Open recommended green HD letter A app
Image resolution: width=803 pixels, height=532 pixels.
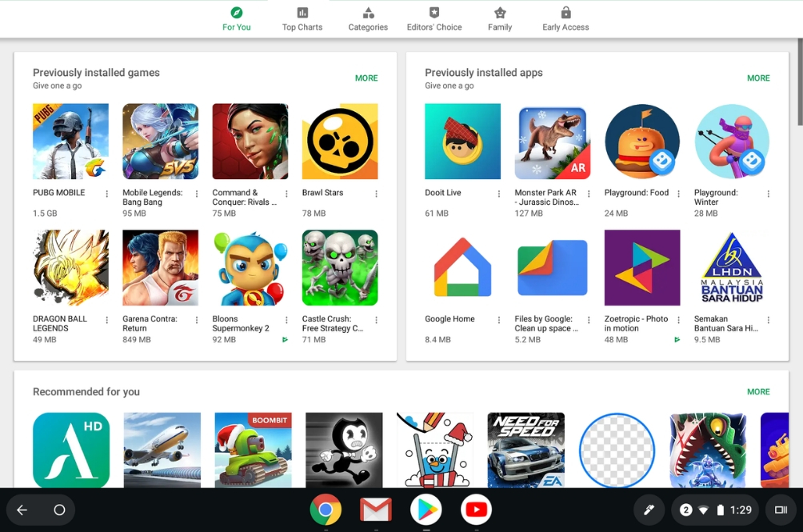point(71,450)
